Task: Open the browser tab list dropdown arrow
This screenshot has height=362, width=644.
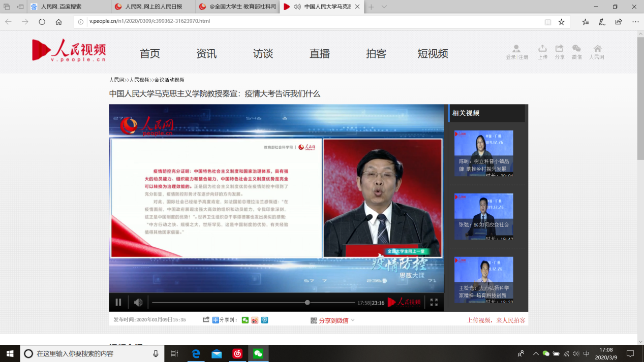Action: tap(384, 7)
